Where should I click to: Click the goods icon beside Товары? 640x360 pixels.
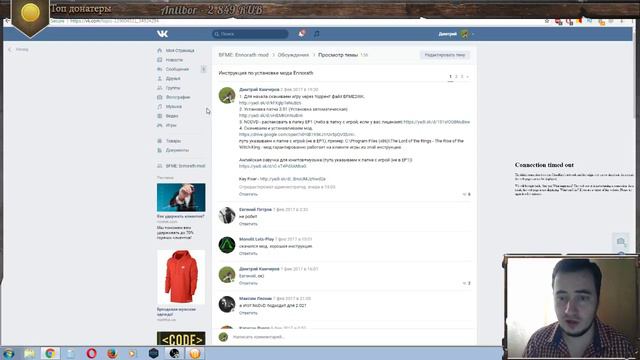160,141
